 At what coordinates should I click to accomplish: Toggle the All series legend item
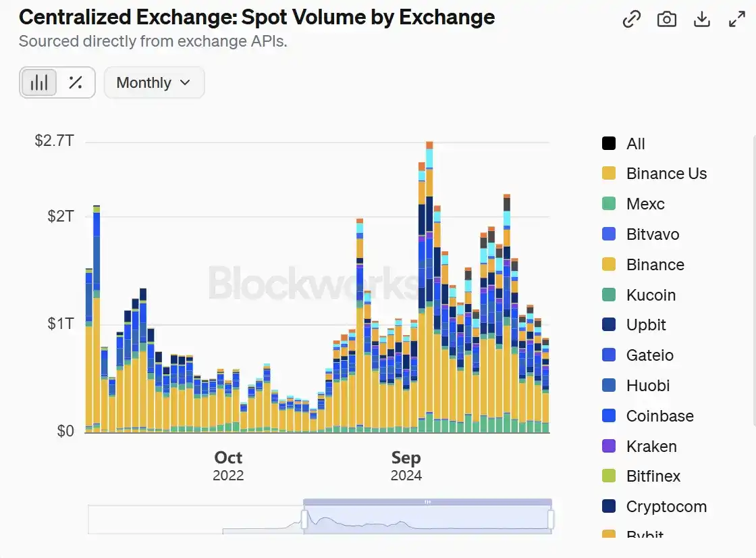[634, 144]
